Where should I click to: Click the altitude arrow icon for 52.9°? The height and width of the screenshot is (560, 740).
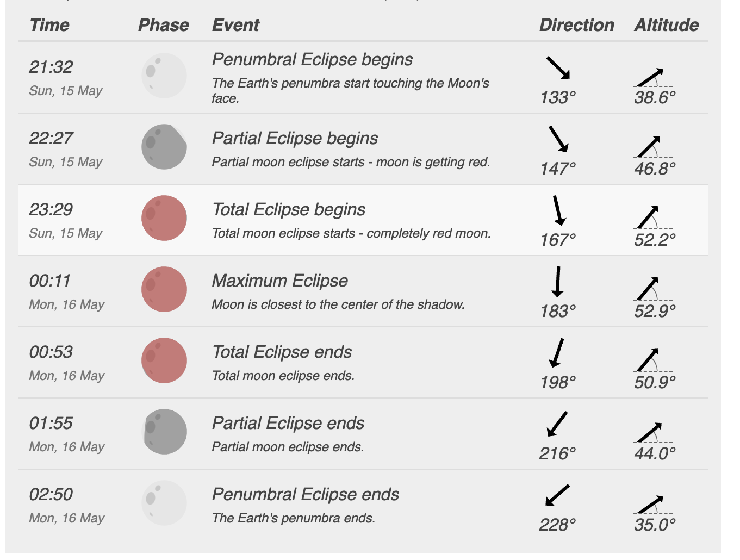pyautogui.click(x=653, y=289)
